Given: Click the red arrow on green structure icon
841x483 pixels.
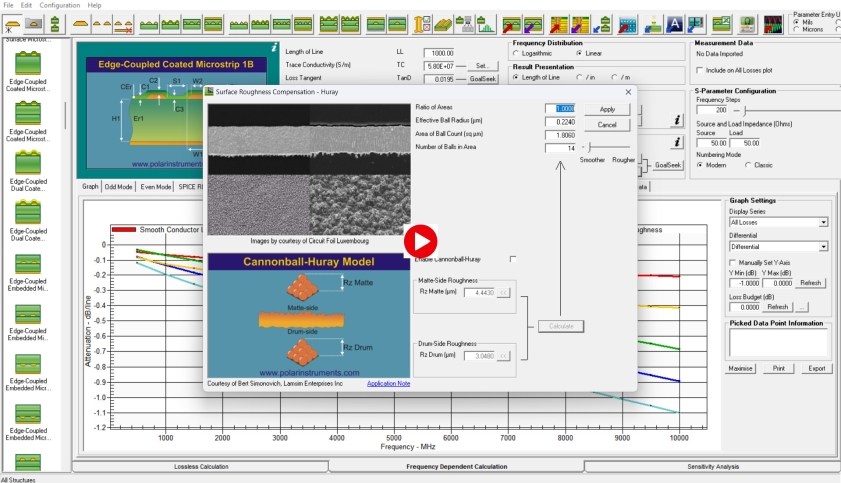Looking at the screenshot, I should point(511,25).
